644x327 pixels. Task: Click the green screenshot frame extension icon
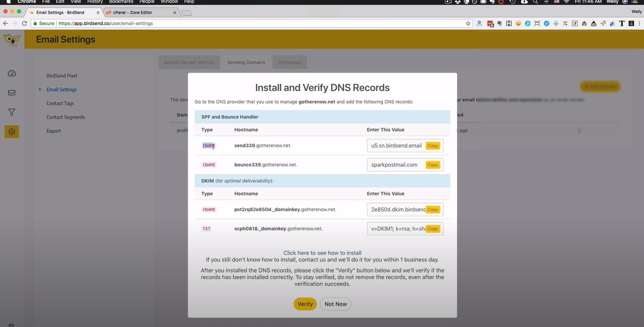(x=537, y=23)
